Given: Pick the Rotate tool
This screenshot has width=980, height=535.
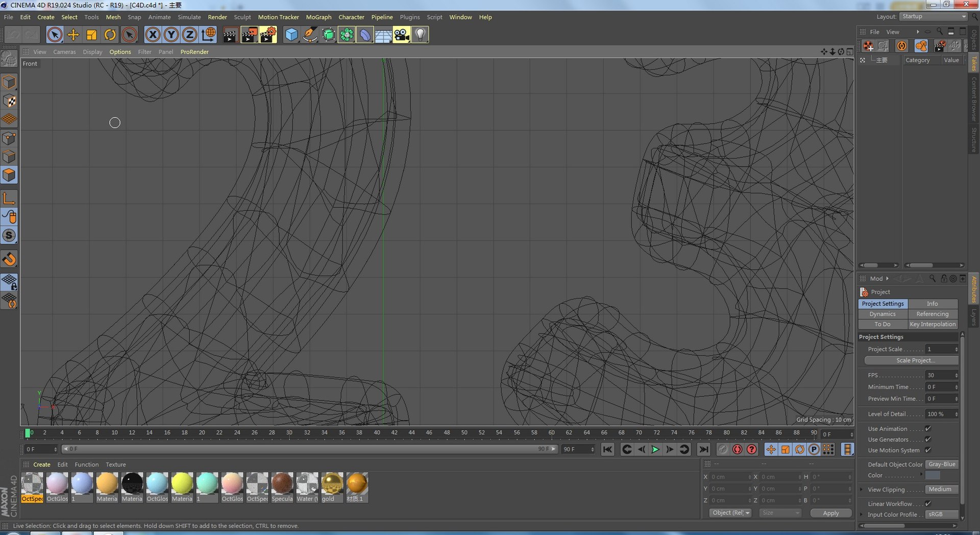Looking at the screenshot, I should pyautogui.click(x=110, y=35).
